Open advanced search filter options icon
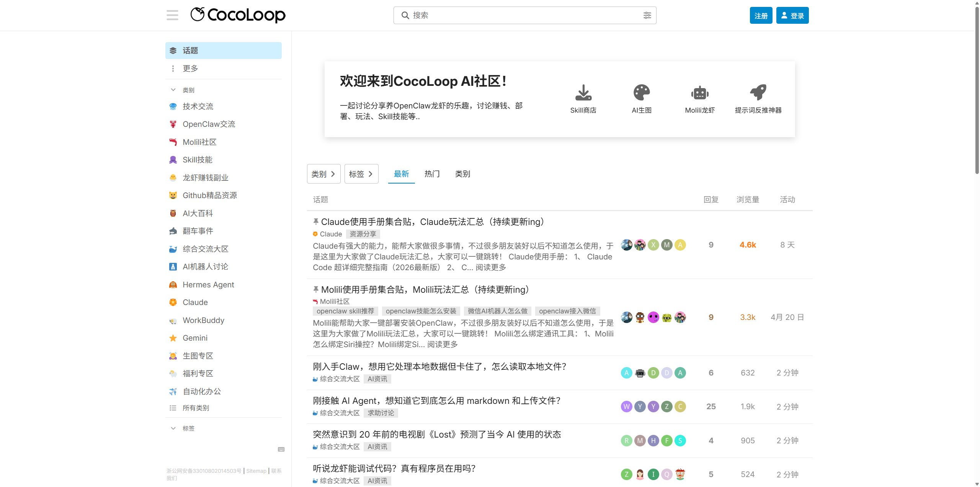This screenshot has width=980, height=487. (647, 15)
